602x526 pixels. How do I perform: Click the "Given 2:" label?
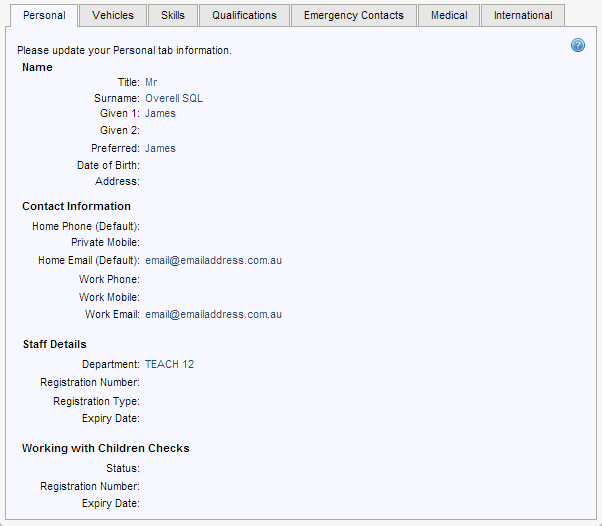pos(120,131)
